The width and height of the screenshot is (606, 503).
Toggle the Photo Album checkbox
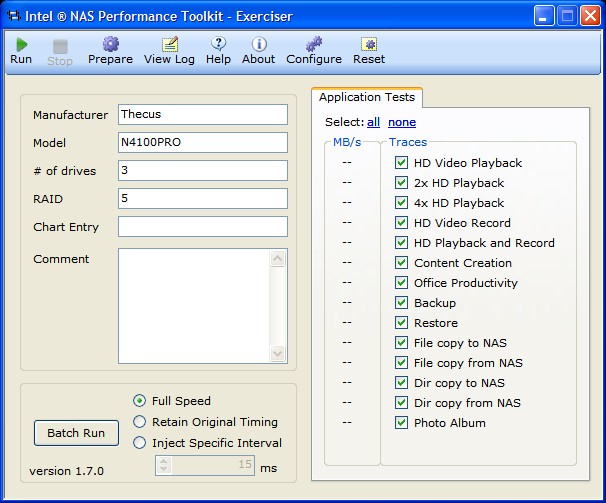click(401, 423)
